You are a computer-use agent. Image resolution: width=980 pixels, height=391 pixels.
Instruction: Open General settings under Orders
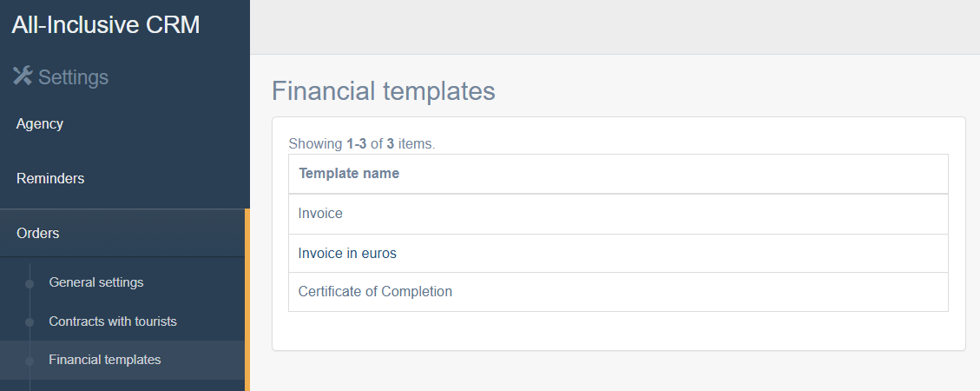96,282
